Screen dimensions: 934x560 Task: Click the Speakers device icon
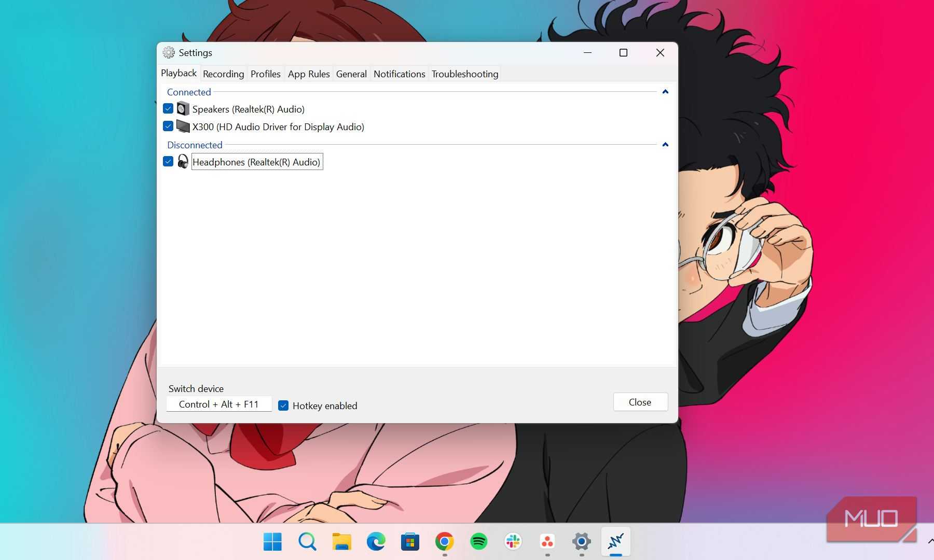[183, 109]
